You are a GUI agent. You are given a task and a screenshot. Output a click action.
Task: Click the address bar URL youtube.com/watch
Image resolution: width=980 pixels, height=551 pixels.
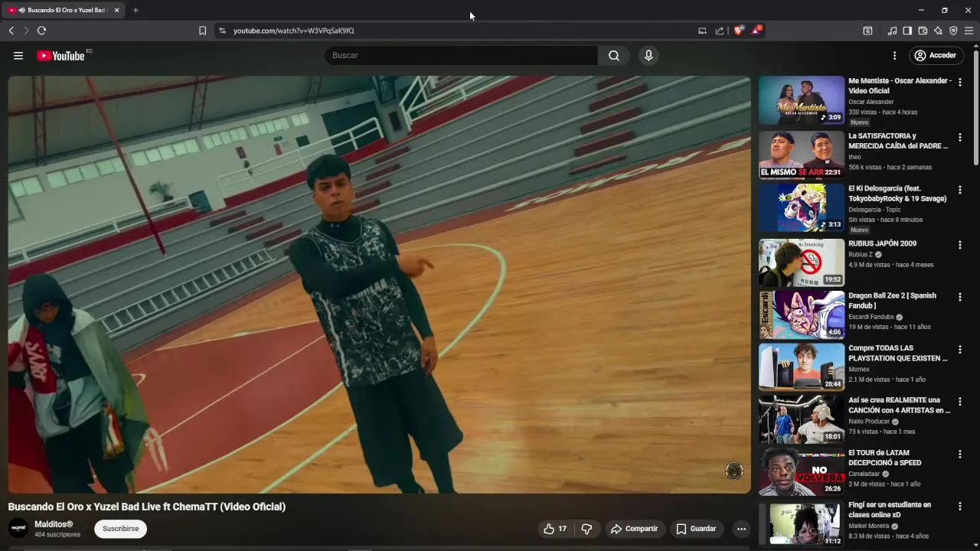pos(293,31)
